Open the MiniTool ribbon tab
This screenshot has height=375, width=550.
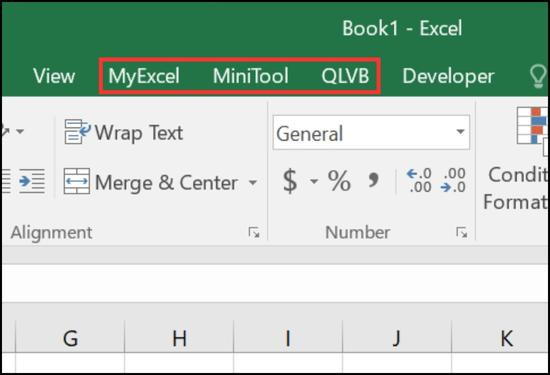pyautogui.click(x=250, y=76)
